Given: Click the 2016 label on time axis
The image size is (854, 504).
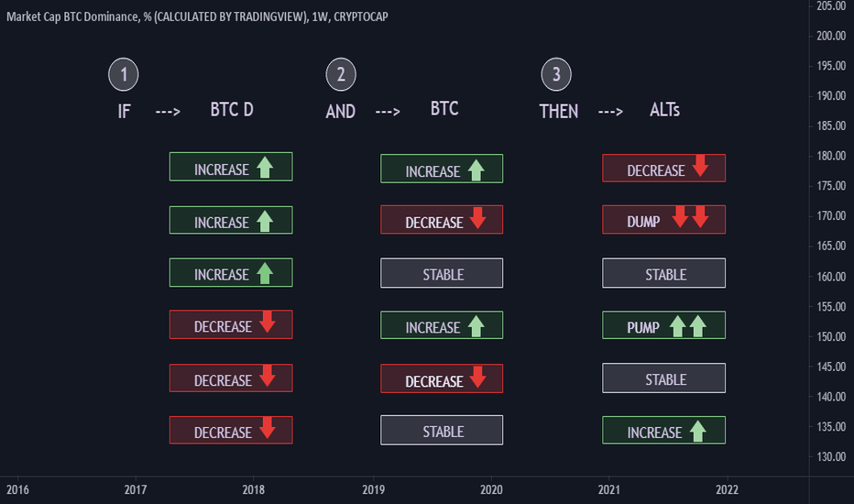Looking at the screenshot, I should [x=16, y=488].
